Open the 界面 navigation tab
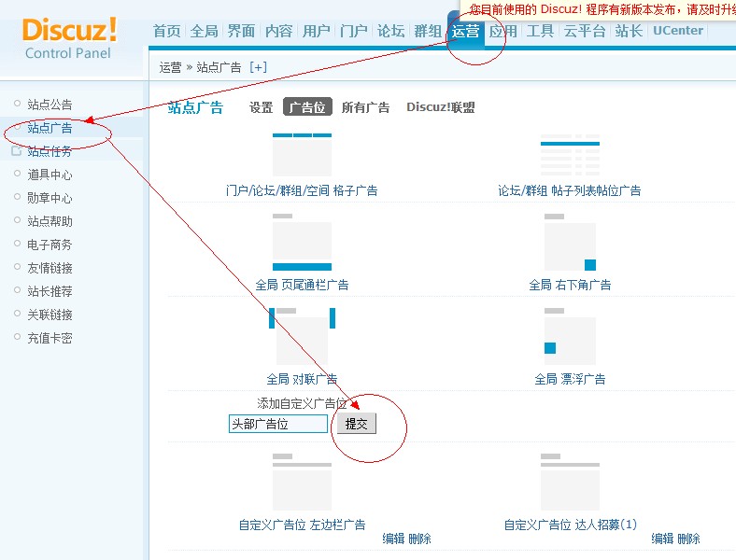This screenshot has width=736, height=560. (241, 31)
